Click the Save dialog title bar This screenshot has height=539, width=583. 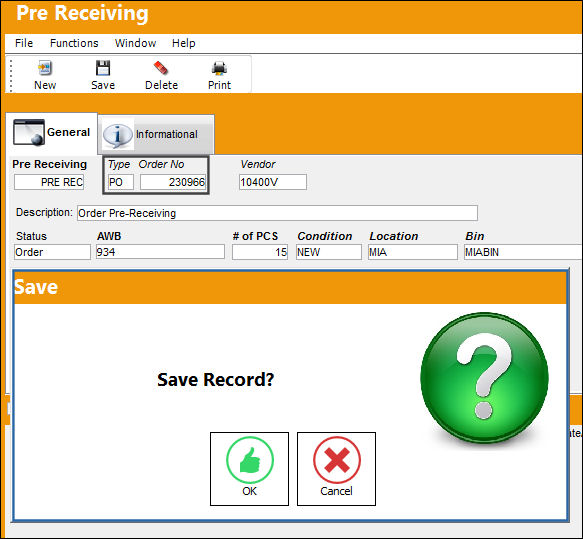(x=290, y=287)
